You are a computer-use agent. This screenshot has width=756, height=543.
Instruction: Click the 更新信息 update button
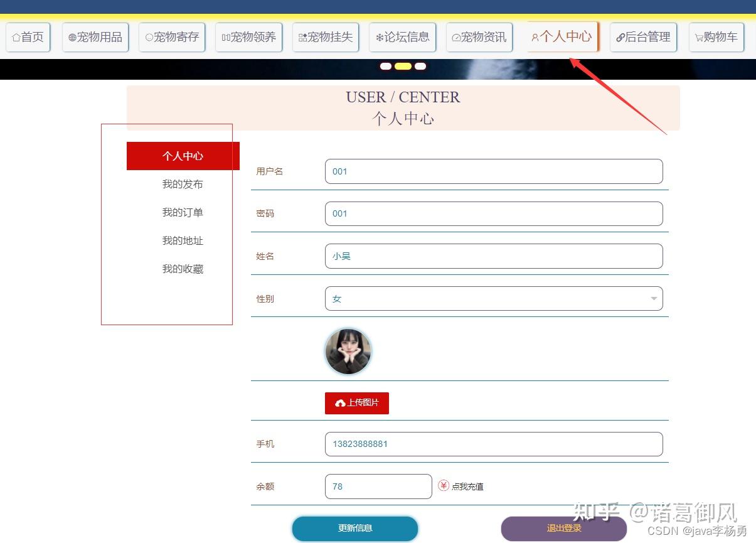pos(354,528)
